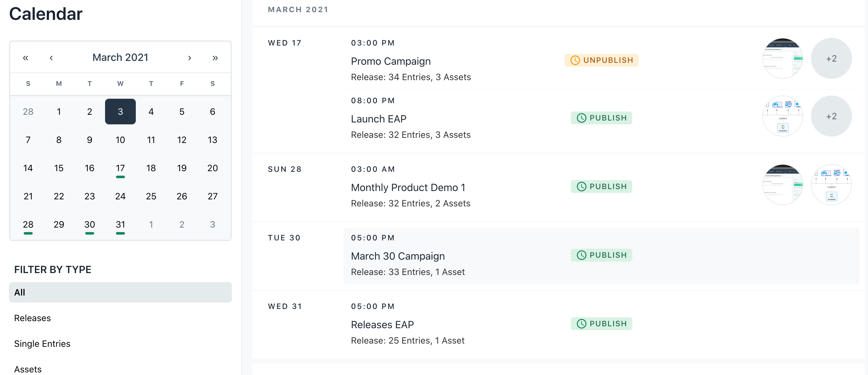Open the Promo Campaign release

(390, 61)
